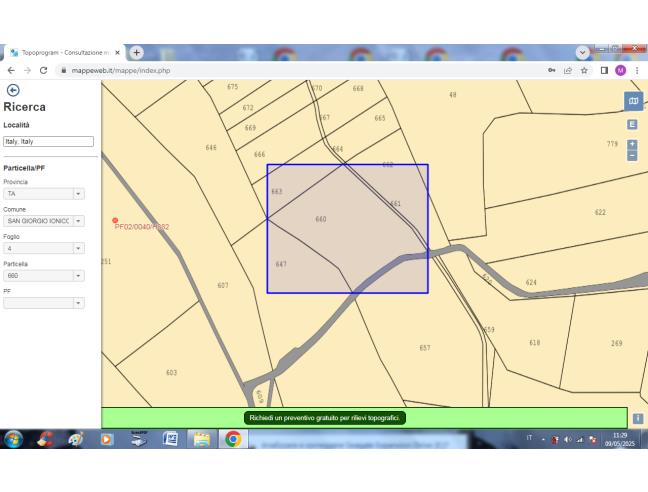Image resolution: width=648 pixels, height=492 pixels.
Task: Open the empty PF dropdown
Action: 78,302
